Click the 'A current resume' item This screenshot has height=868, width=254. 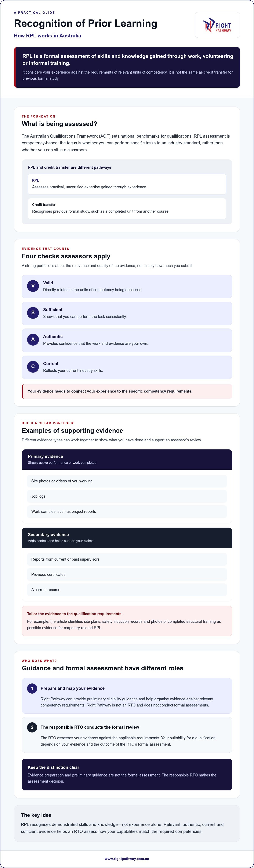127,590
